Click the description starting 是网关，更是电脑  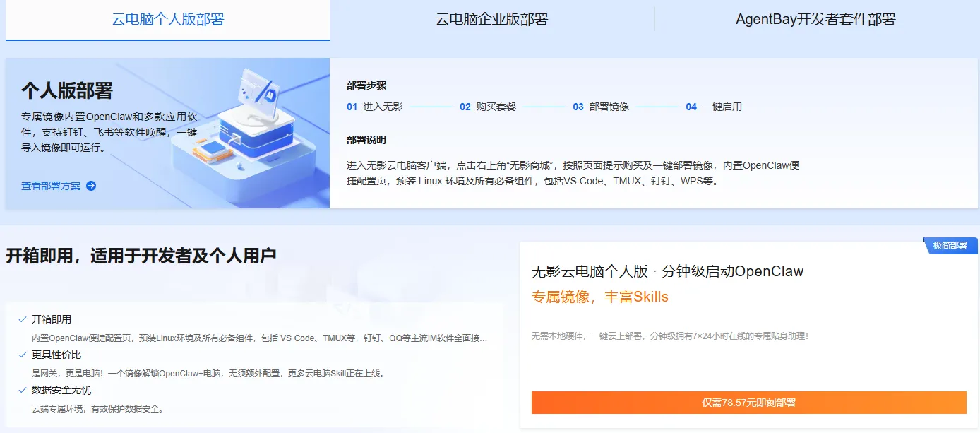point(208,373)
